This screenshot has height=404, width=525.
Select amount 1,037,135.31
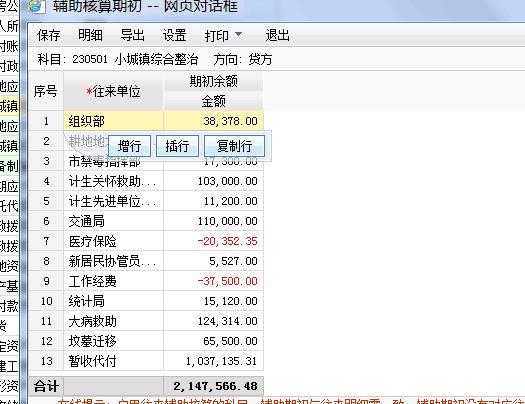(213, 361)
